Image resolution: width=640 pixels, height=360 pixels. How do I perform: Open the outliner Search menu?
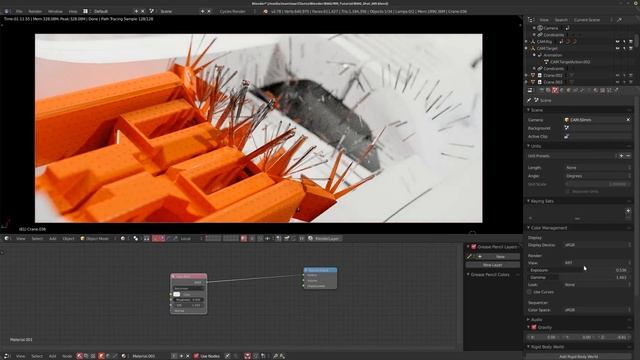561,20
